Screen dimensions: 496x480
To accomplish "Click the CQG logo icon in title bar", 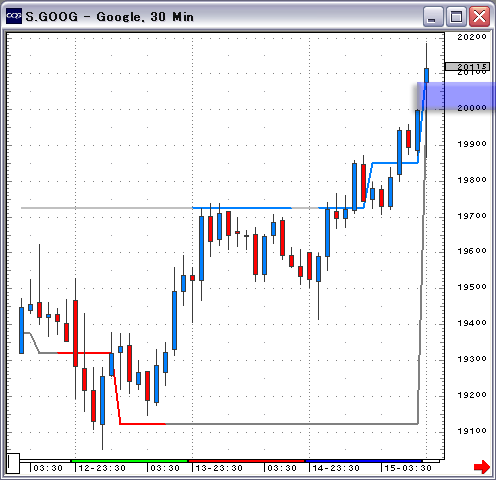I will tap(14, 16).
